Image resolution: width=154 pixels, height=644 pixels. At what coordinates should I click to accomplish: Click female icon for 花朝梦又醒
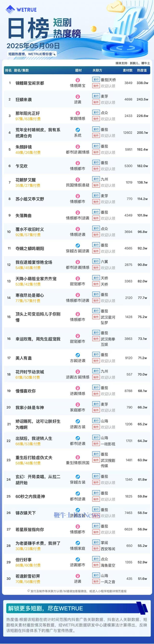point(78,179)
